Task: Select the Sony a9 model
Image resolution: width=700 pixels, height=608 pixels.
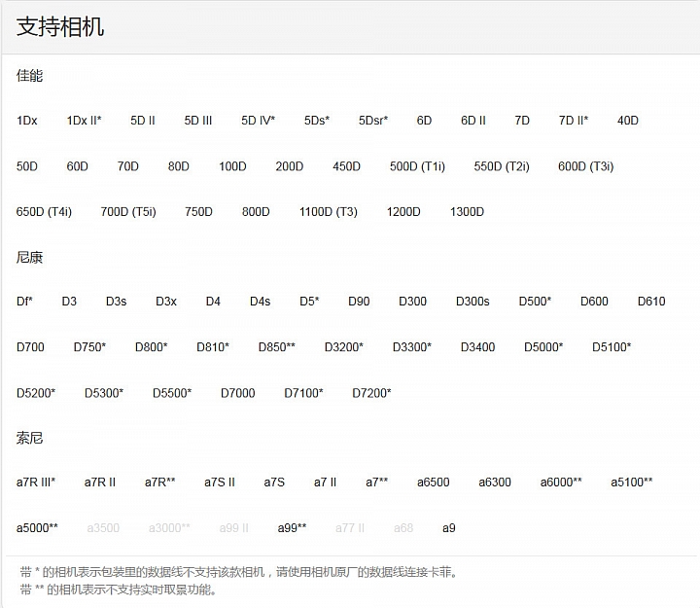Action: click(x=449, y=528)
